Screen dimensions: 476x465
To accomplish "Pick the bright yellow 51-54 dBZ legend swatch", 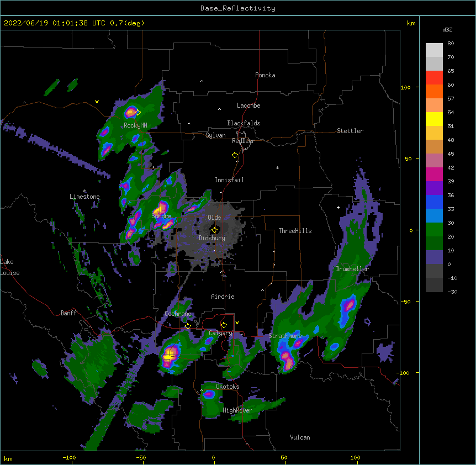I will (434, 119).
